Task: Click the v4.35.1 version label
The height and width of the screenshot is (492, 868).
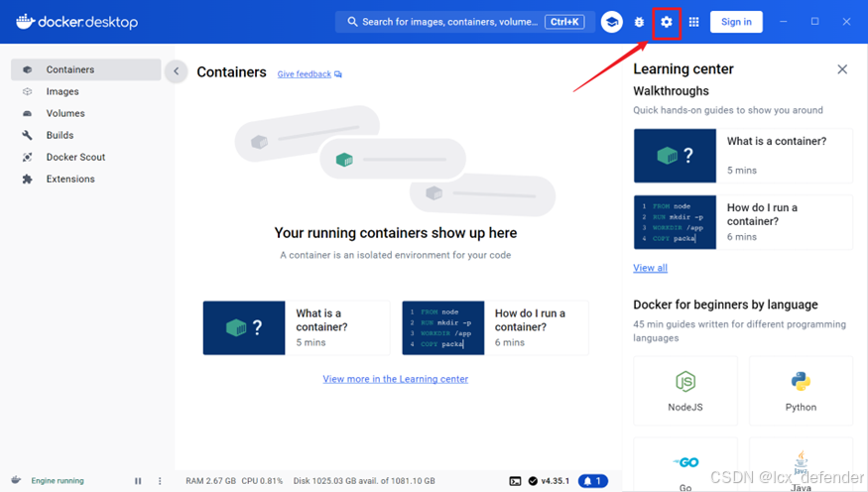Action: pos(556,481)
